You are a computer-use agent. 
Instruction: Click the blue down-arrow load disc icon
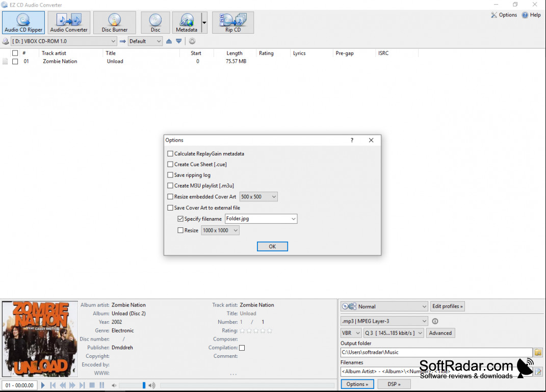click(x=178, y=41)
